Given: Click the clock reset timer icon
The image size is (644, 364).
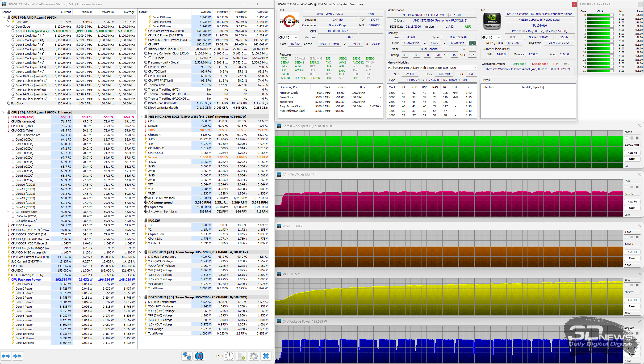Looking at the screenshot, I should coord(229,356).
